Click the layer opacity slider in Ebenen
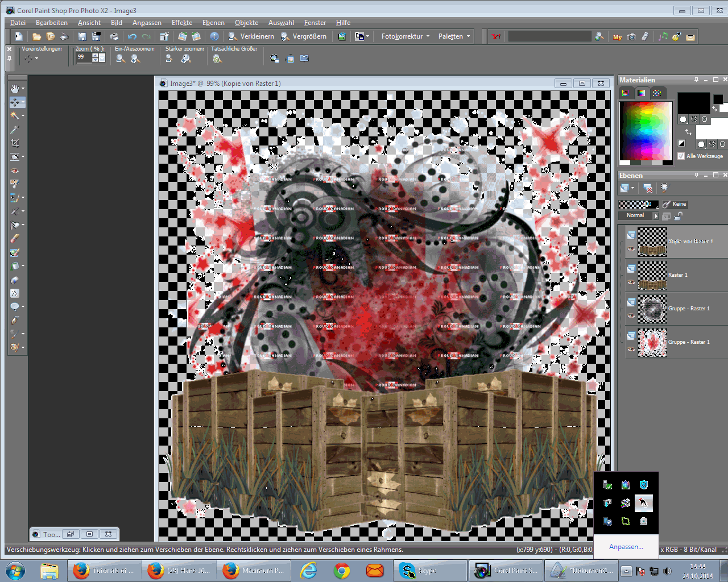 [638, 204]
